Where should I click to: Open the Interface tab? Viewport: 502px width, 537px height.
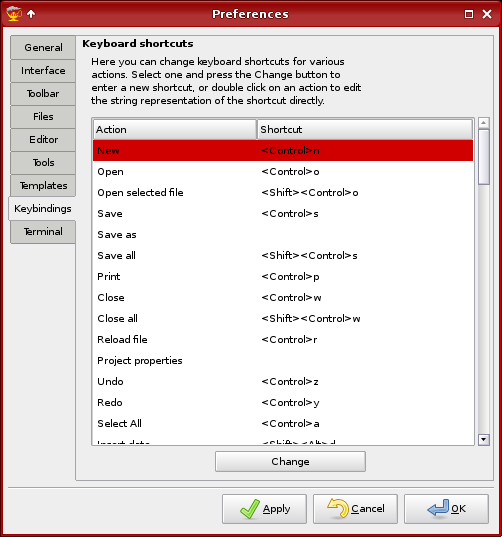(x=43, y=71)
